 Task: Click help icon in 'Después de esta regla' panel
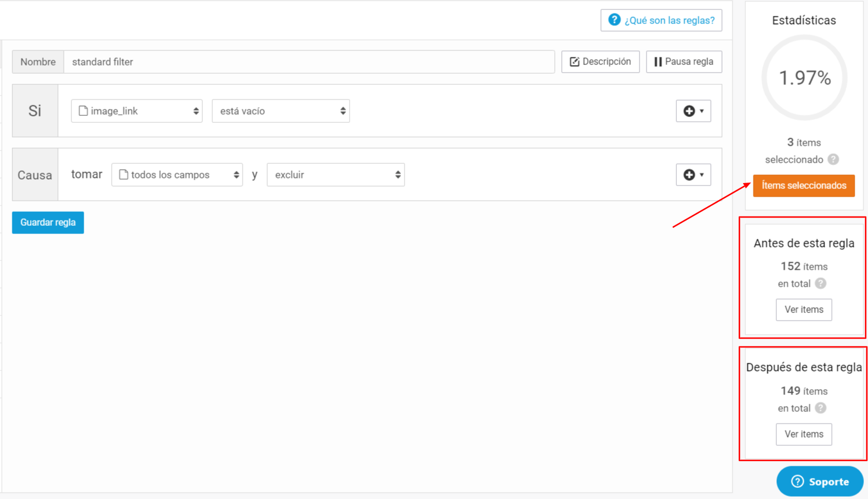click(821, 408)
